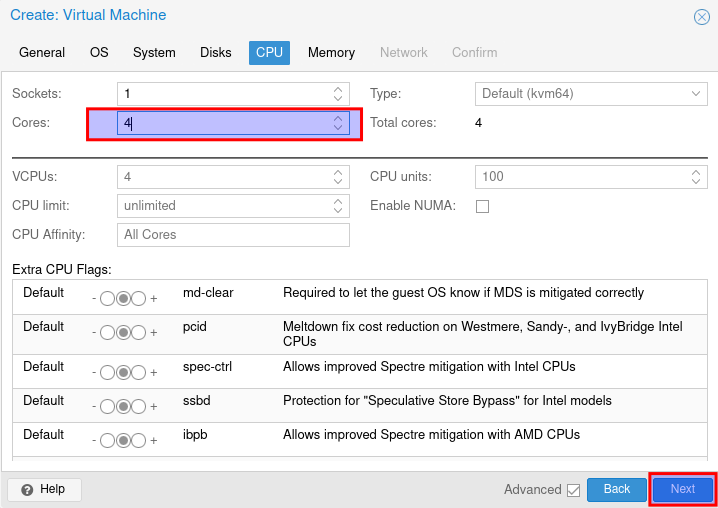Viewport: 718px width, 508px height.
Task: Click the Help button with question icon
Action: (x=44, y=489)
